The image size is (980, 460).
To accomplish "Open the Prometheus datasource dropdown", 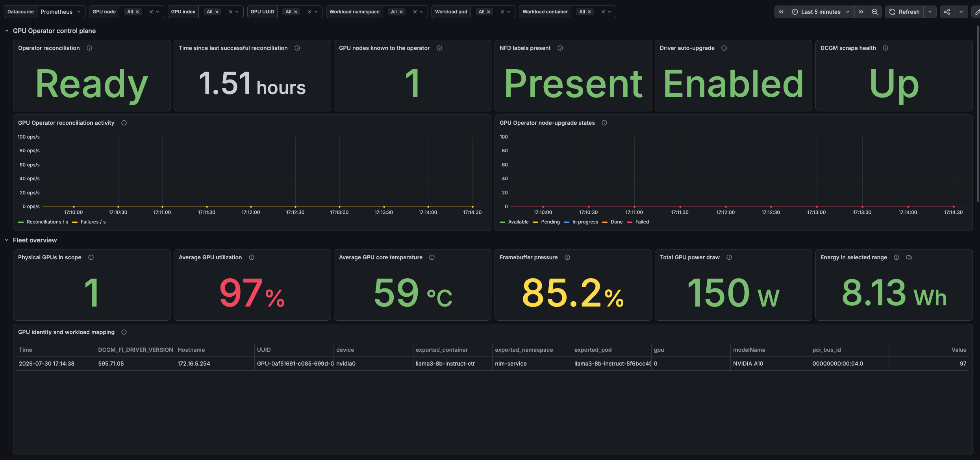I will [x=61, y=12].
